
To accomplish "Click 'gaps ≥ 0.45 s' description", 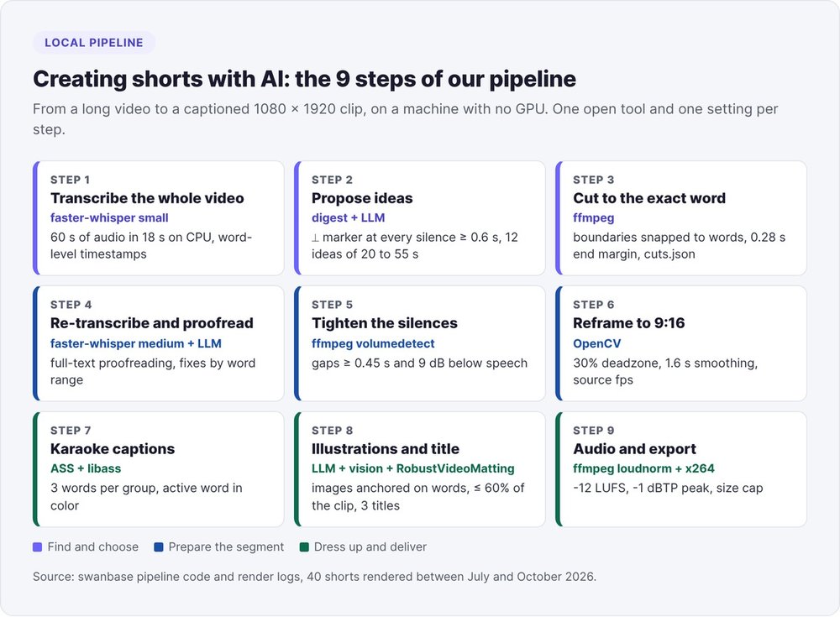I will point(419,363).
